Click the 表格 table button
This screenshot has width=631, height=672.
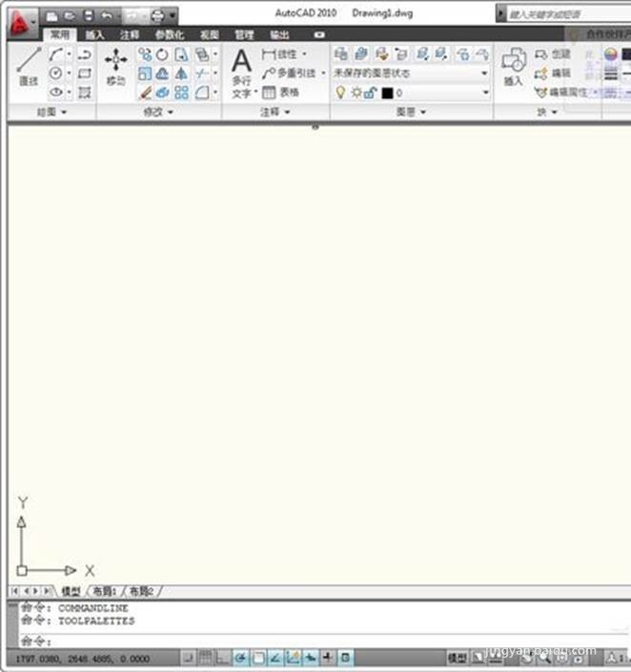pos(281,92)
